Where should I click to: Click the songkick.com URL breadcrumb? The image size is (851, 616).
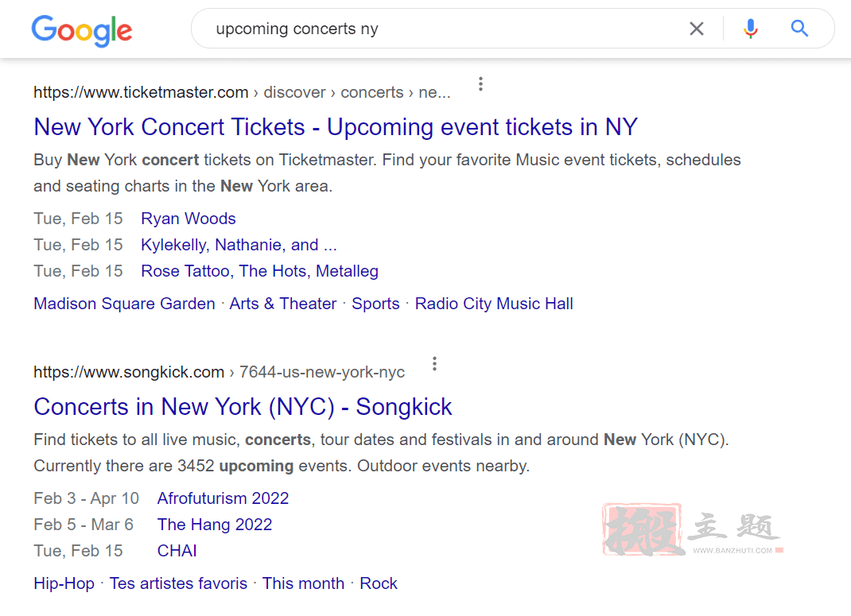(x=220, y=373)
